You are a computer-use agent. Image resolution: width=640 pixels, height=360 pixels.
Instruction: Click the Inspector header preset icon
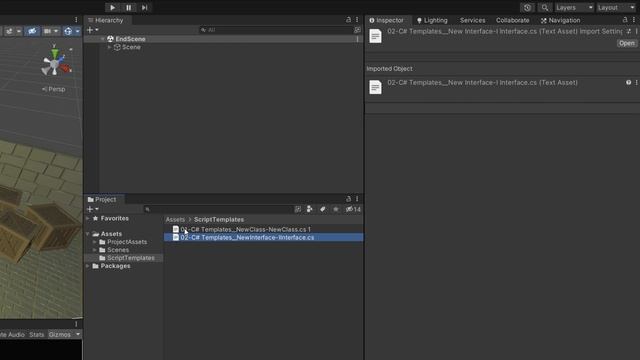click(x=629, y=31)
